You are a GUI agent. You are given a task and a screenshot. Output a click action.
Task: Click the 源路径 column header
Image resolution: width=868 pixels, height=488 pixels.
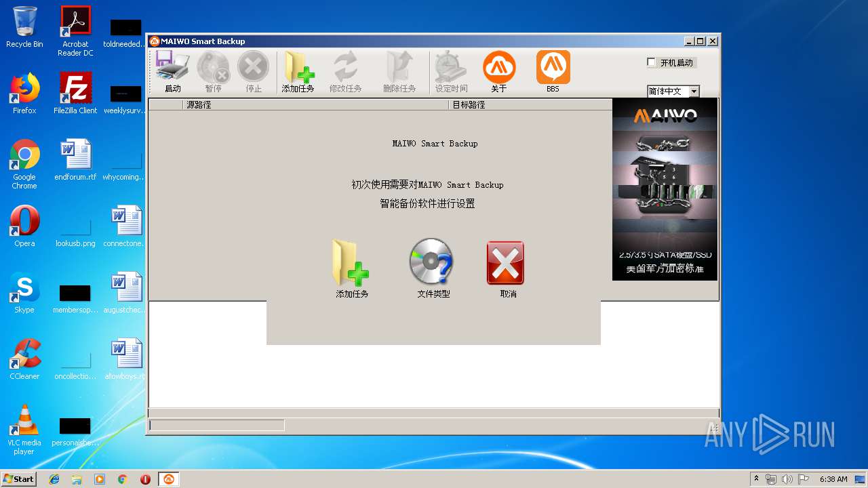coord(315,105)
